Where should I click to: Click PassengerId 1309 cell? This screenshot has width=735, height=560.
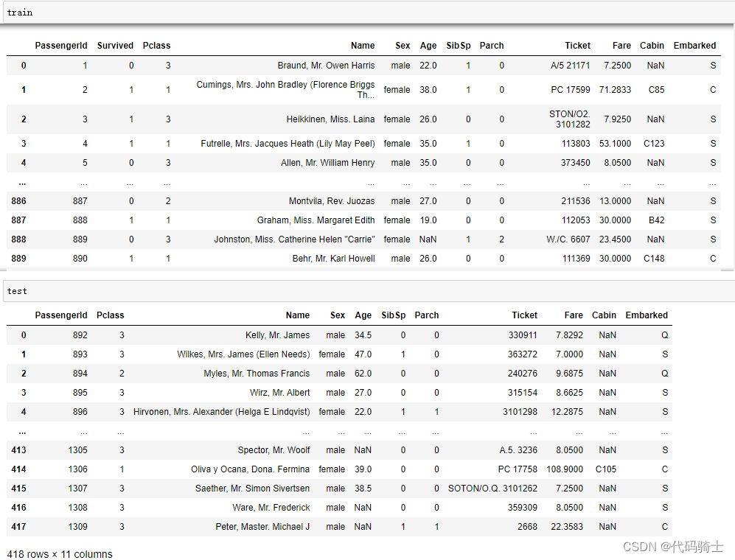click(78, 527)
